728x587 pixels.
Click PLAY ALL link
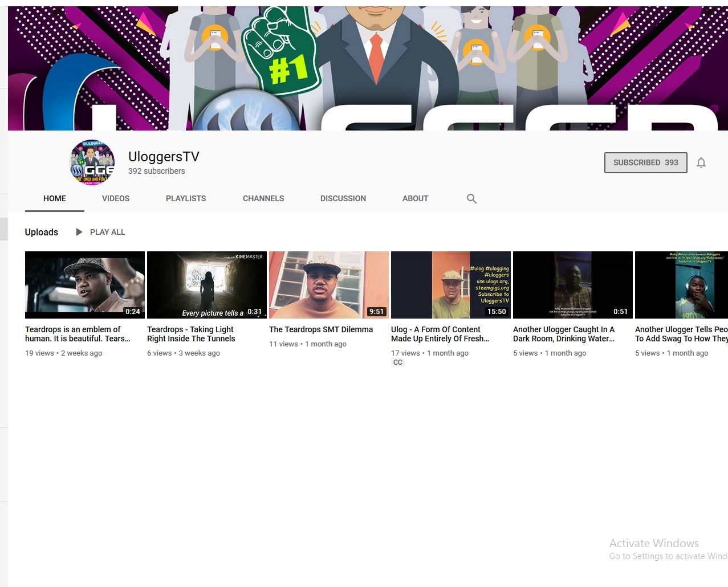click(x=107, y=232)
